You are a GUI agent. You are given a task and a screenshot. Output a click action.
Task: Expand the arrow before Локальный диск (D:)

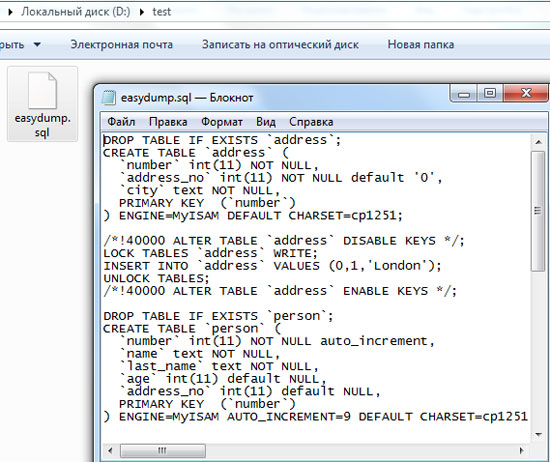tap(11, 12)
